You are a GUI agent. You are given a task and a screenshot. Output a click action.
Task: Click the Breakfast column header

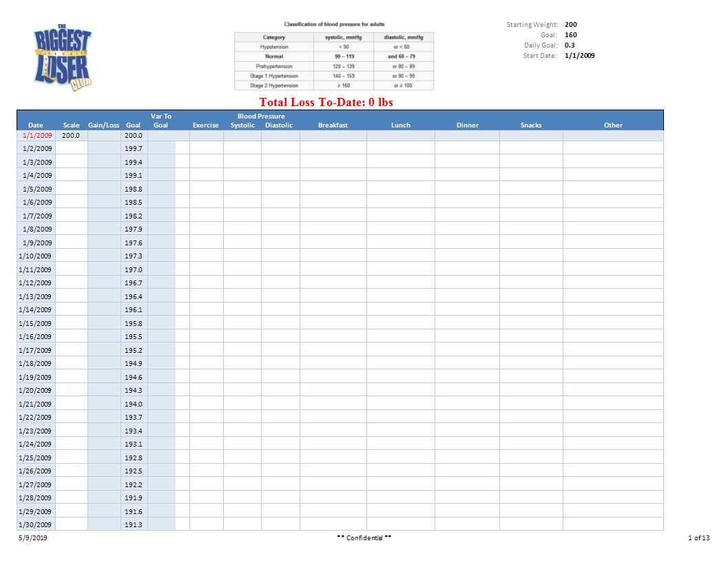333,125
